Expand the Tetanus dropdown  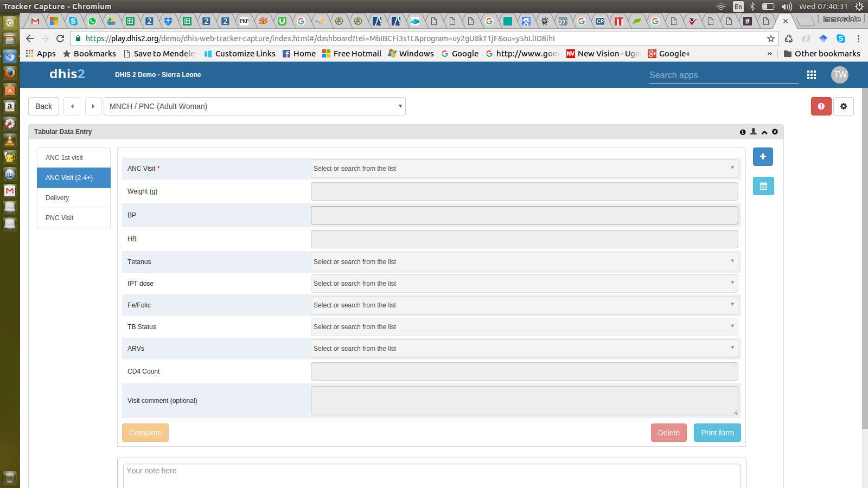click(x=524, y=262)
